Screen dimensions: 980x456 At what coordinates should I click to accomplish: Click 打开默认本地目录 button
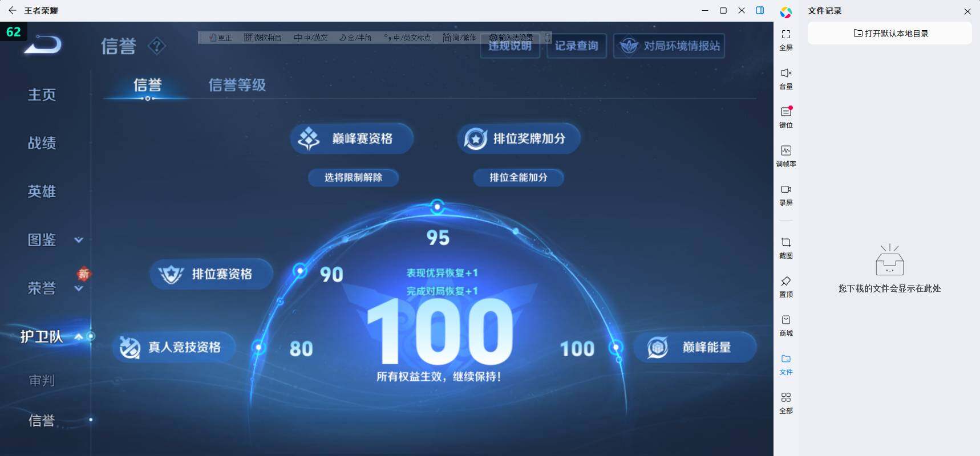click(x=890, y=33)
